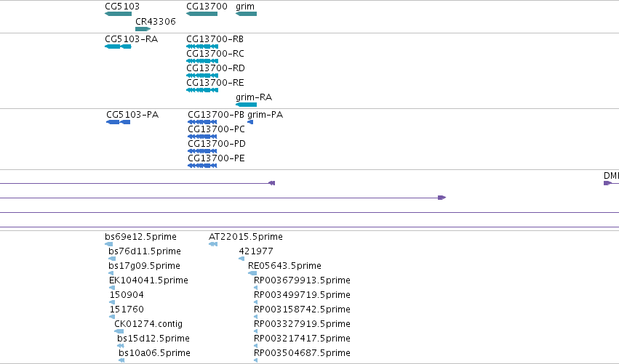Click the CG5103 gene label
This screenshot has height=364, width=619.
pyautogui.click(x=122, y=7)
